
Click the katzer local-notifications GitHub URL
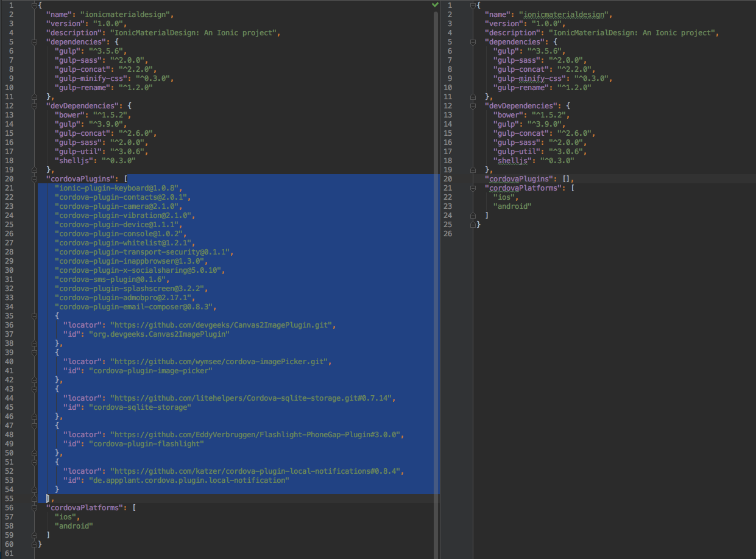(256, 471)
